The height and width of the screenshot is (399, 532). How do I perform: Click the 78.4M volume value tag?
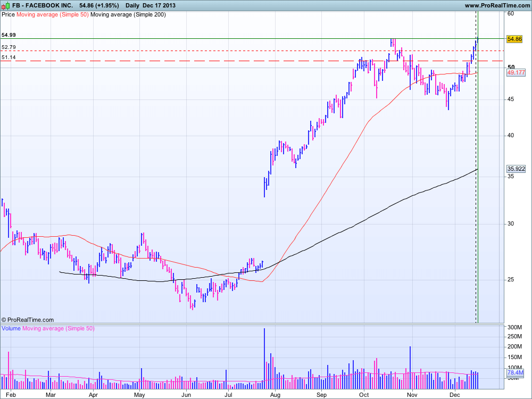pos(515,372)
